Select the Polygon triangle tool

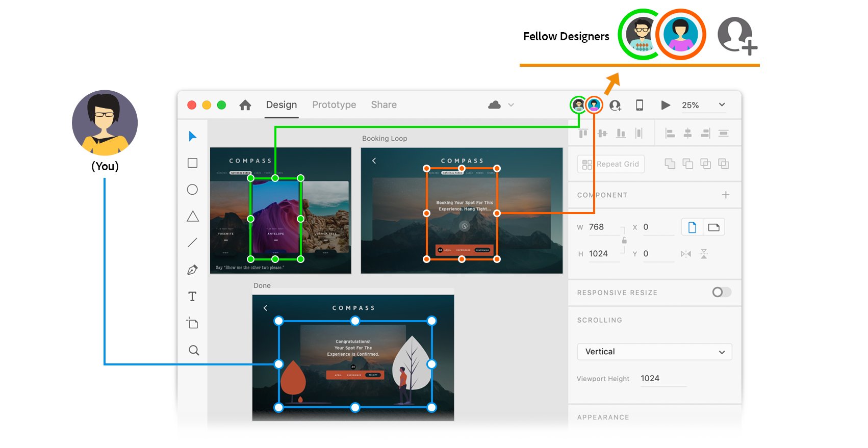coord(193,216)
